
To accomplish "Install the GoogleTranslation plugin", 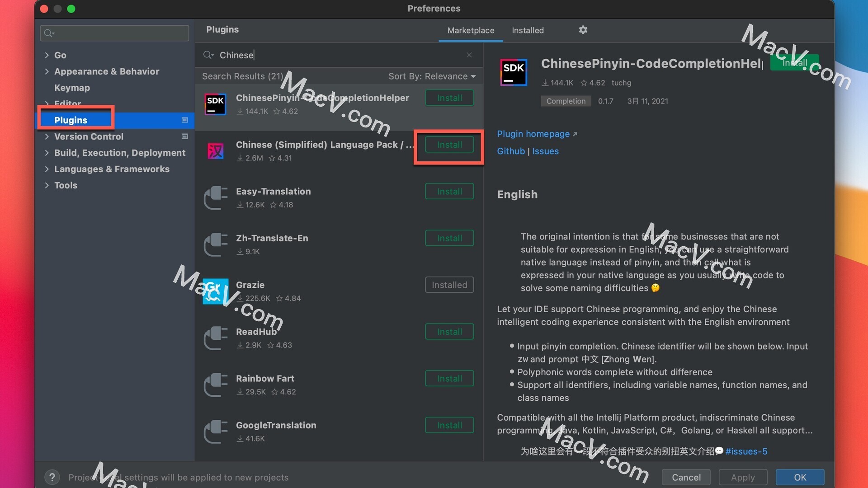I will [x=449, y=425].
